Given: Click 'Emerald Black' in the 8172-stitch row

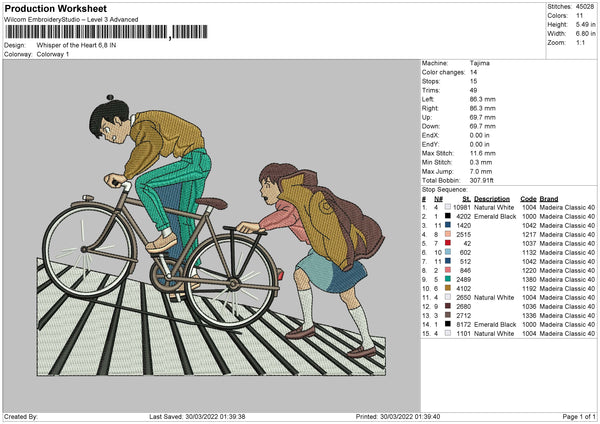Looking at the screenshot, I should click(495, 324).
